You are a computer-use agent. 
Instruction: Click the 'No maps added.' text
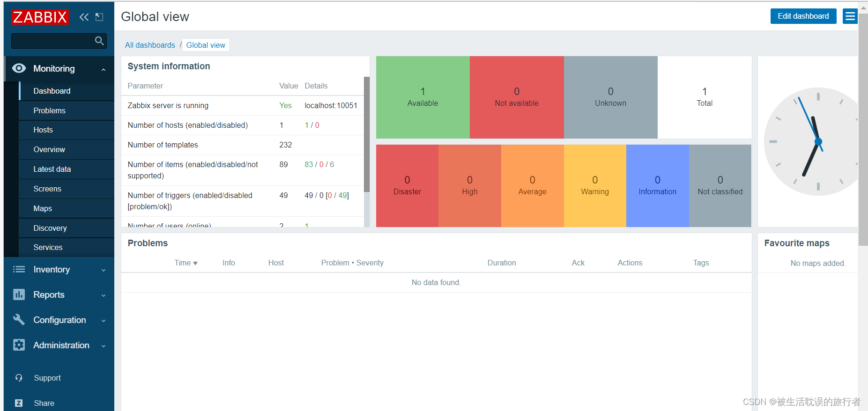(818, 264)
